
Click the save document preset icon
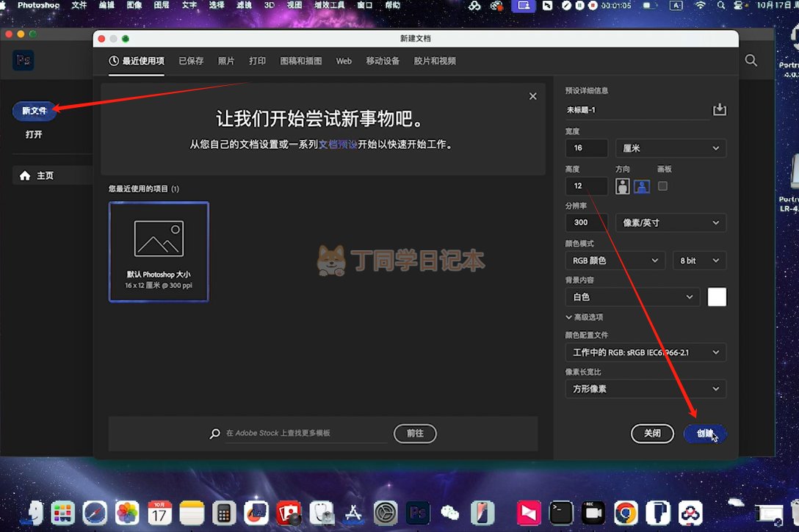[x=719, y=110]
